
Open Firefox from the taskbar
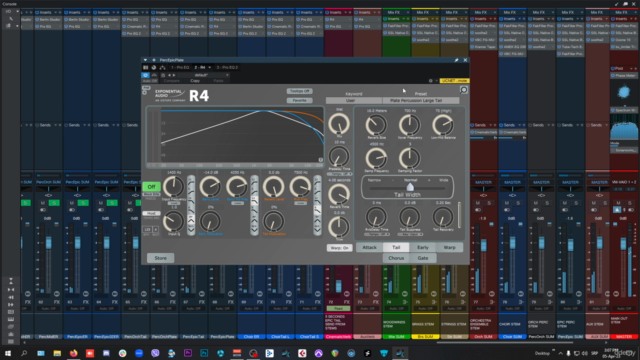(x=73, y=353)
